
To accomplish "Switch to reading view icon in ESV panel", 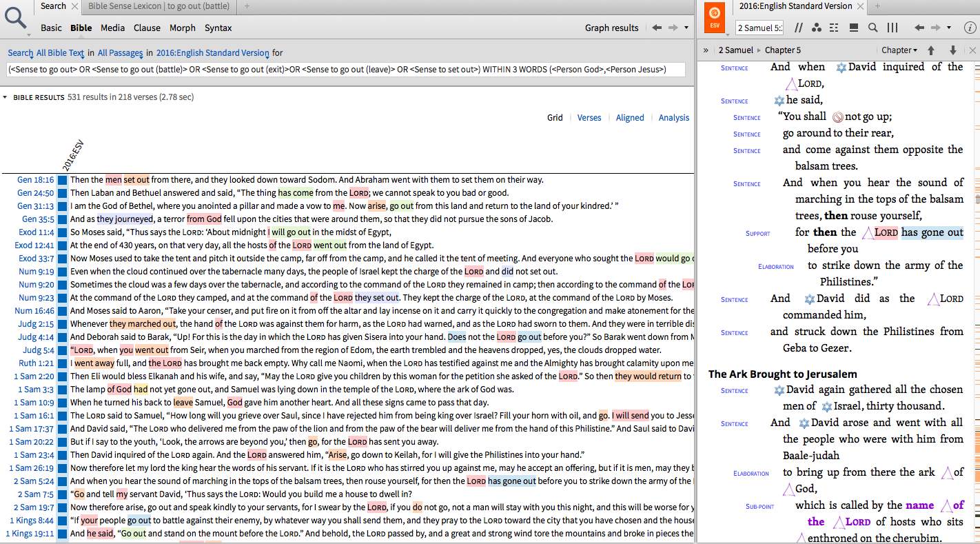I will click(854, 28).
